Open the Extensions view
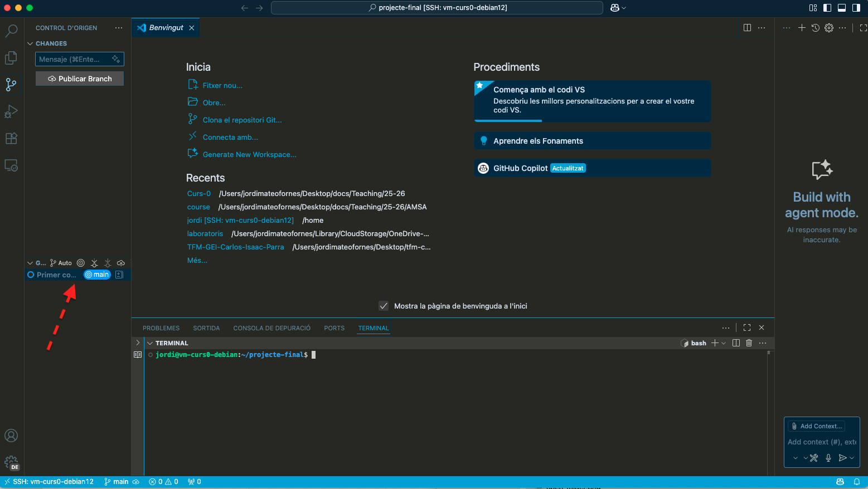 11,138
